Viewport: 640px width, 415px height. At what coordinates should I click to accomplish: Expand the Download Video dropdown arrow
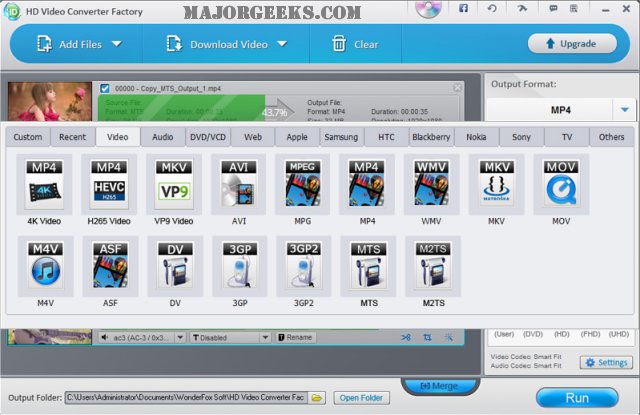click(x=282, y=44)
